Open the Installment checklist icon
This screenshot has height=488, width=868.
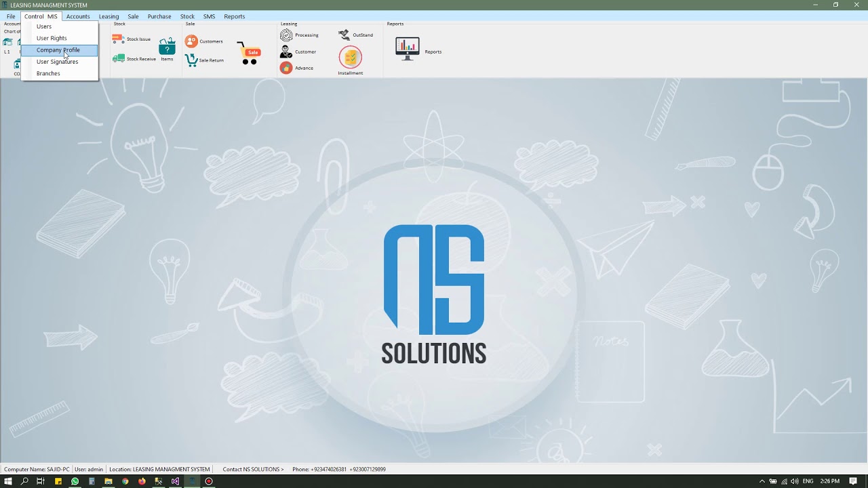point(351,57)
